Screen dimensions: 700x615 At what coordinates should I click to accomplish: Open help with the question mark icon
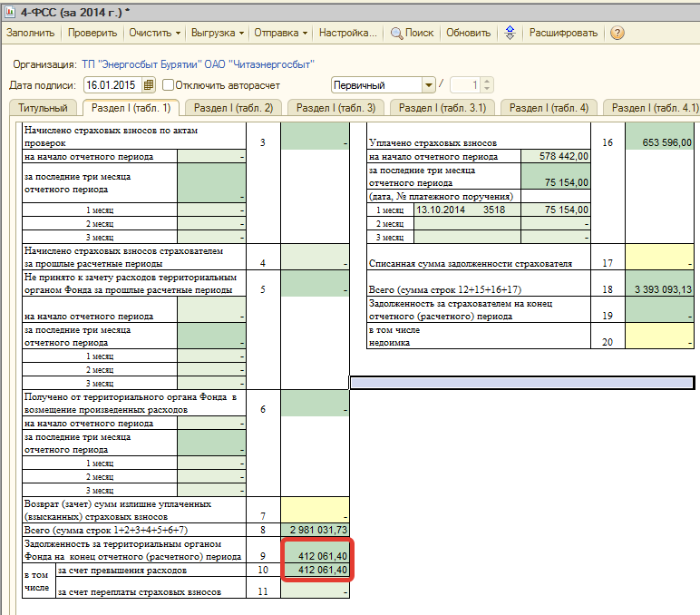click(617, 33)
